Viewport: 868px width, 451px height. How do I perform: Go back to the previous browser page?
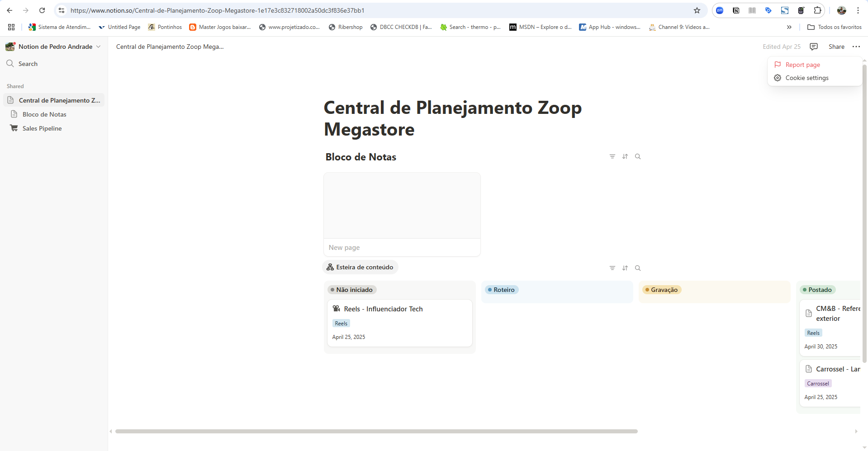pos(9,10)
